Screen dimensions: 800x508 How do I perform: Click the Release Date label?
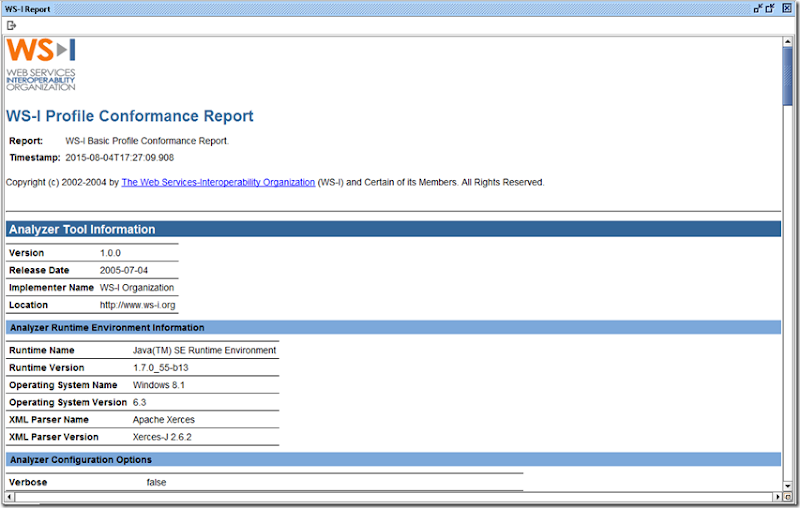click(39, 270)
